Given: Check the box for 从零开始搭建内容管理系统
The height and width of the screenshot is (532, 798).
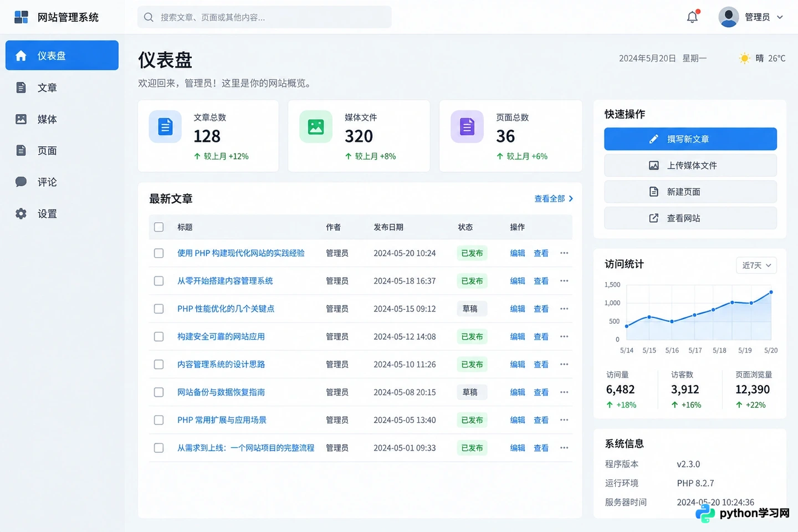Looking at the screenshot, I should (159, 281).
